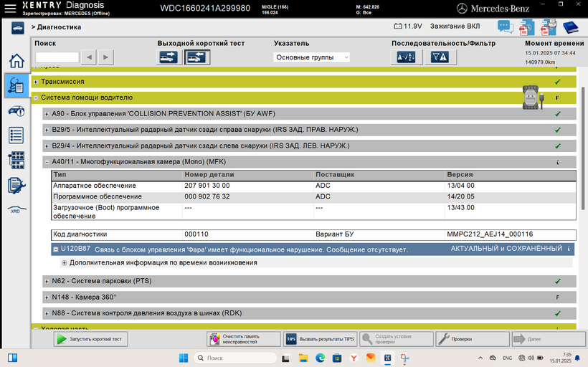Click the variant MMPC212_AEJ14_000116
Image resolution: width=588 pixels, height=367 pixels.
point(490,234)
